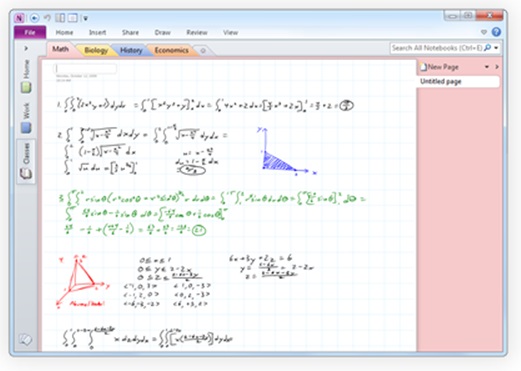Expand the search scope dropdown arrow
The height and width of the screenshot is (371, 521).
[x=496, y=48]
